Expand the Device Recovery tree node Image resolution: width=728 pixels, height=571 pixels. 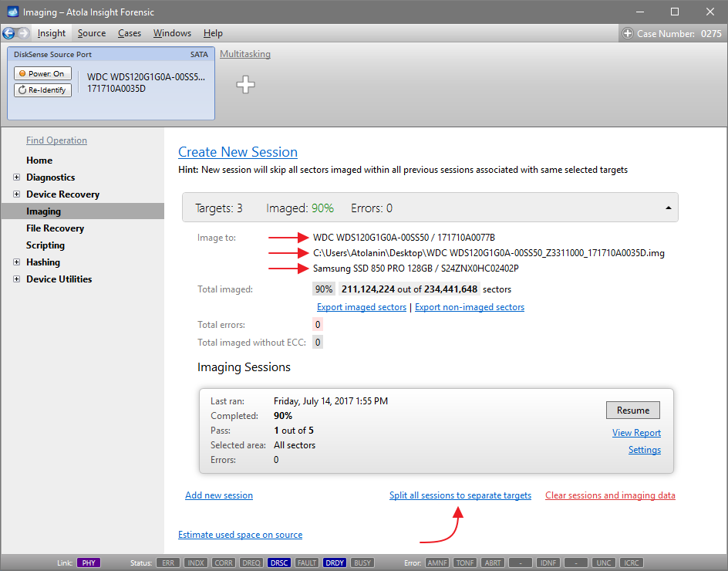pos(17,194)
